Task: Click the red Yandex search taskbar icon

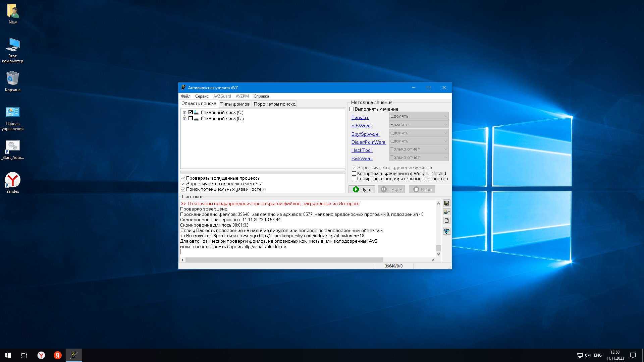Action: pyautogui.click(x=58, y=355)
